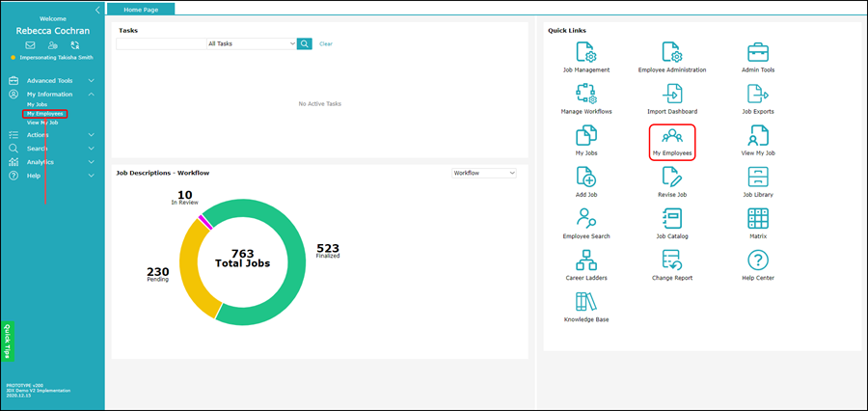This screenshot has height=411, width=868.
Task: Click the Tasks search input field
Action: (x=160, y=43)
